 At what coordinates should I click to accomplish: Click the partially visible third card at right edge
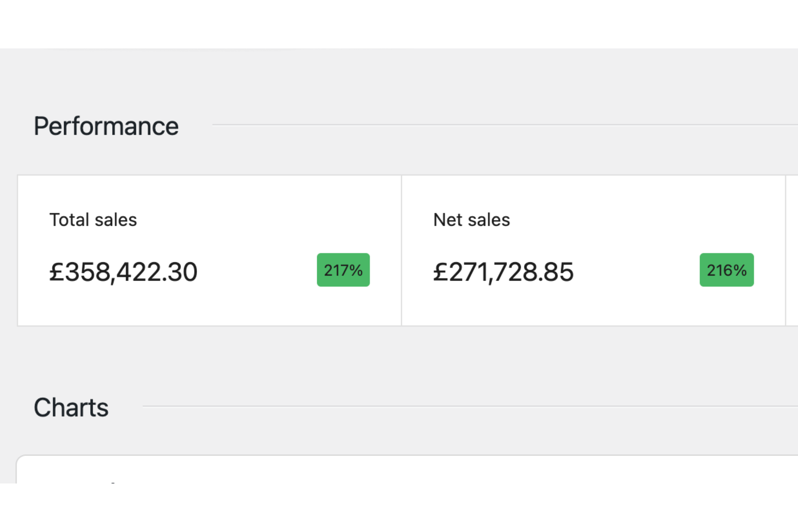[x=792, y=251]
